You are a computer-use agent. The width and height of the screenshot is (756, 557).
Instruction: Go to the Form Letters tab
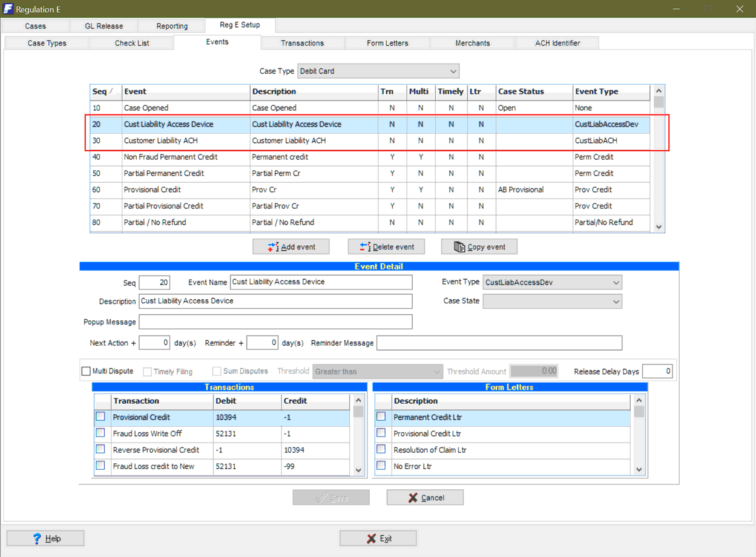tap(387, 43)
